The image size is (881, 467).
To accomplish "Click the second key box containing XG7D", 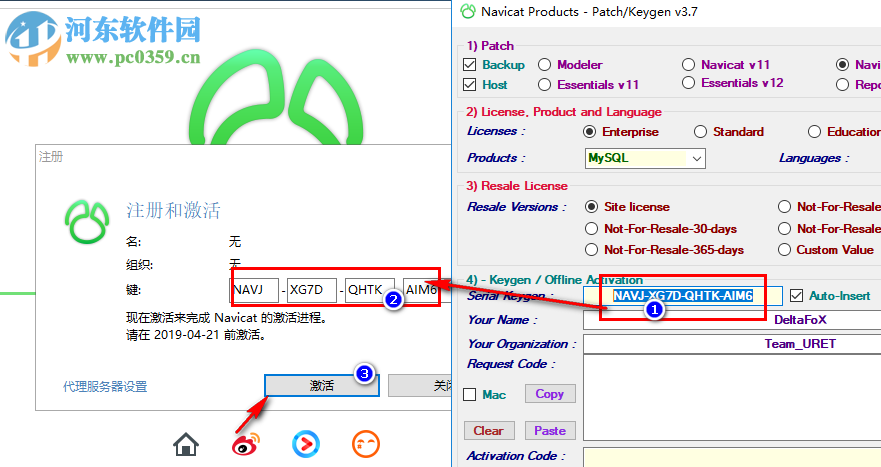I will (312, 290).
